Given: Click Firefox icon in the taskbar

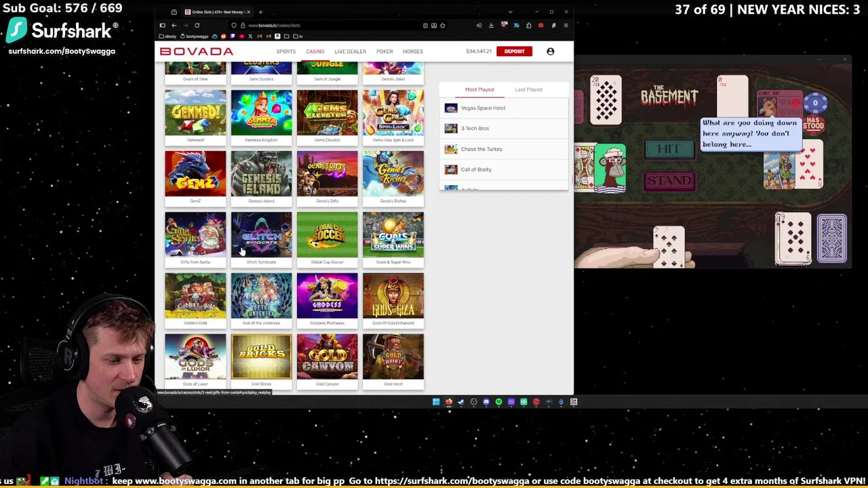Looking at the screenshot, I should click(448, 402).
